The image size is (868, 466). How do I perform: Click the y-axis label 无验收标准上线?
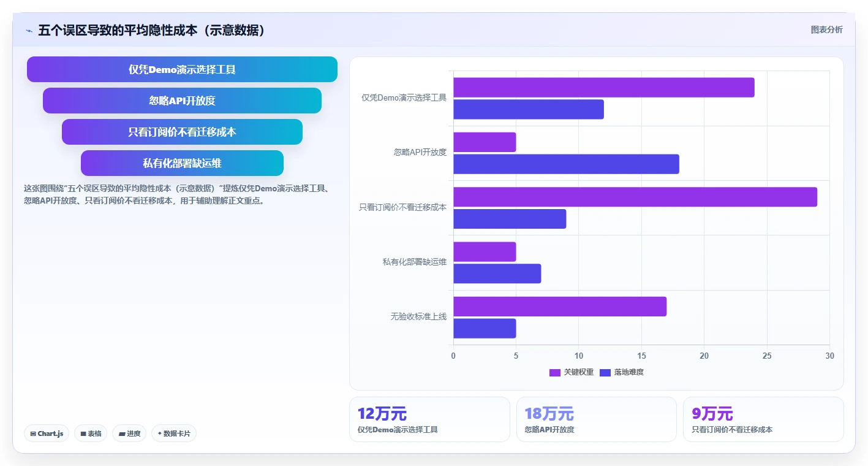point(418,316)
